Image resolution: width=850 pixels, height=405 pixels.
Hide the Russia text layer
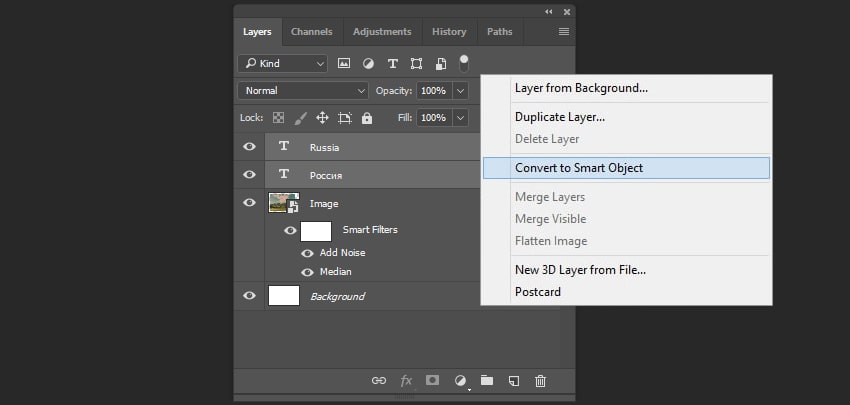(250, 147)
